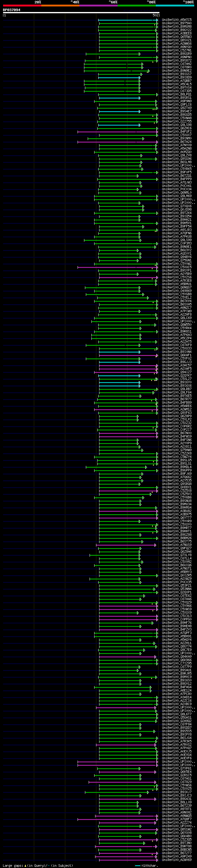Click the green ~80% identity legend segment
197x868 pixels.
click(137, 6)
